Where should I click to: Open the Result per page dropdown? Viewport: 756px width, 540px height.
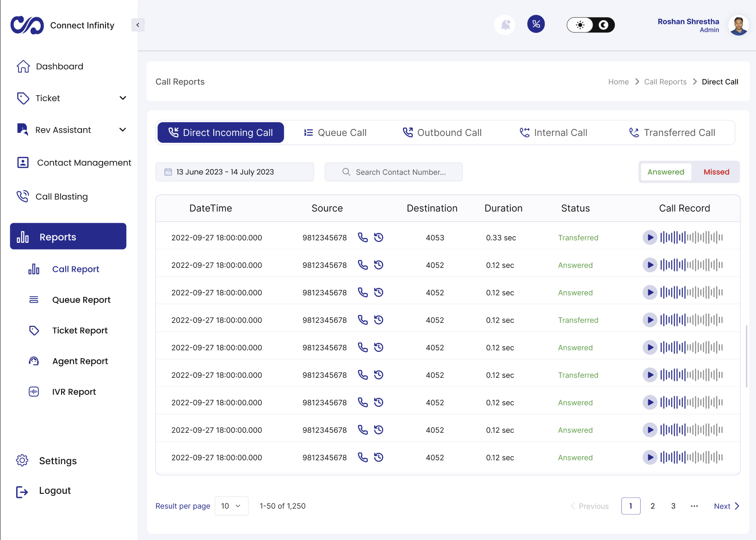point(231,506)
